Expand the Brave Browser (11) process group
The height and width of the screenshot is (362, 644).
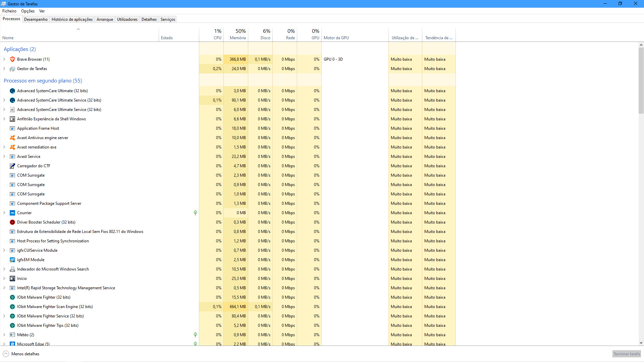4,59
